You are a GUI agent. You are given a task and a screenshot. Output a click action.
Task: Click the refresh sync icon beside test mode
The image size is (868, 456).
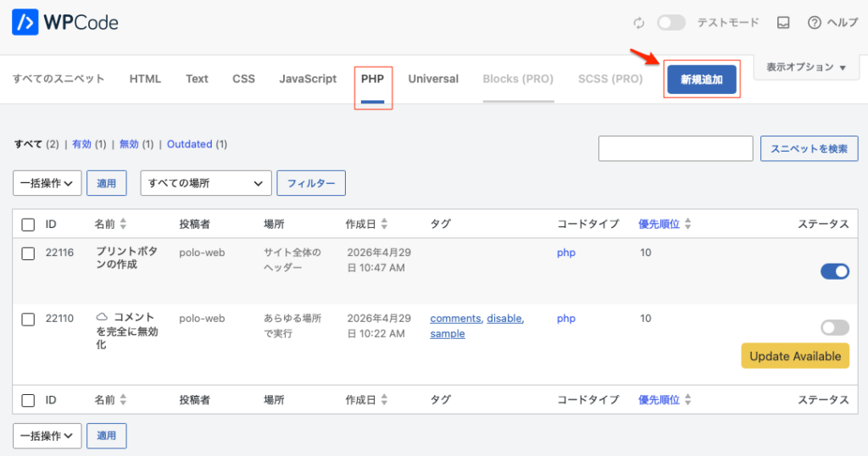pos(639,23)
